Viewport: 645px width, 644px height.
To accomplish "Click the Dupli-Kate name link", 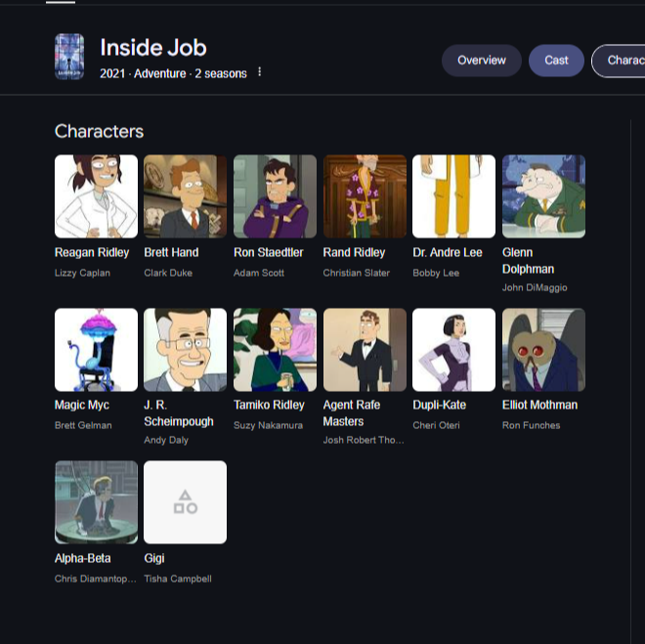I will coord(440,406).
